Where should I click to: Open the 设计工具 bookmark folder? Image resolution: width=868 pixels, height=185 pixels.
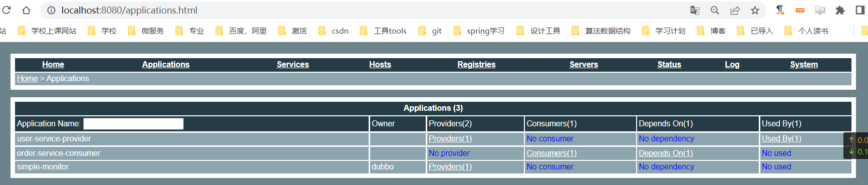538,31
